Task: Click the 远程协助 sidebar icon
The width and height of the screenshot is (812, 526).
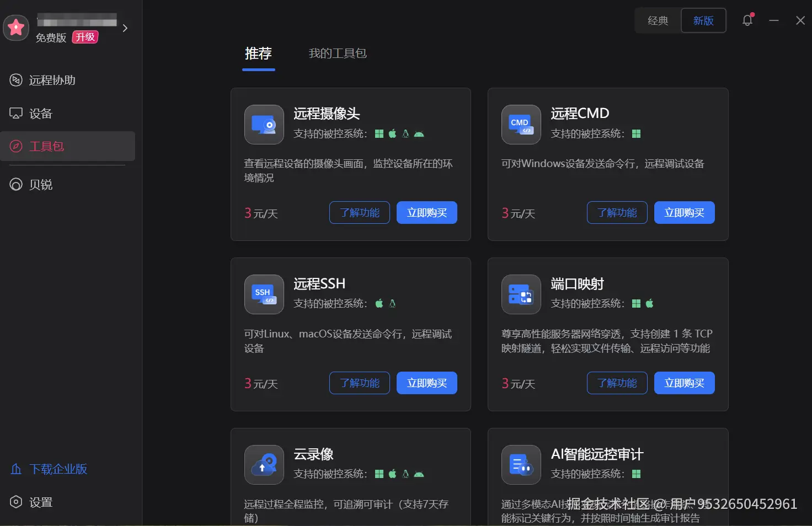Action: click(x=16, y=80)
